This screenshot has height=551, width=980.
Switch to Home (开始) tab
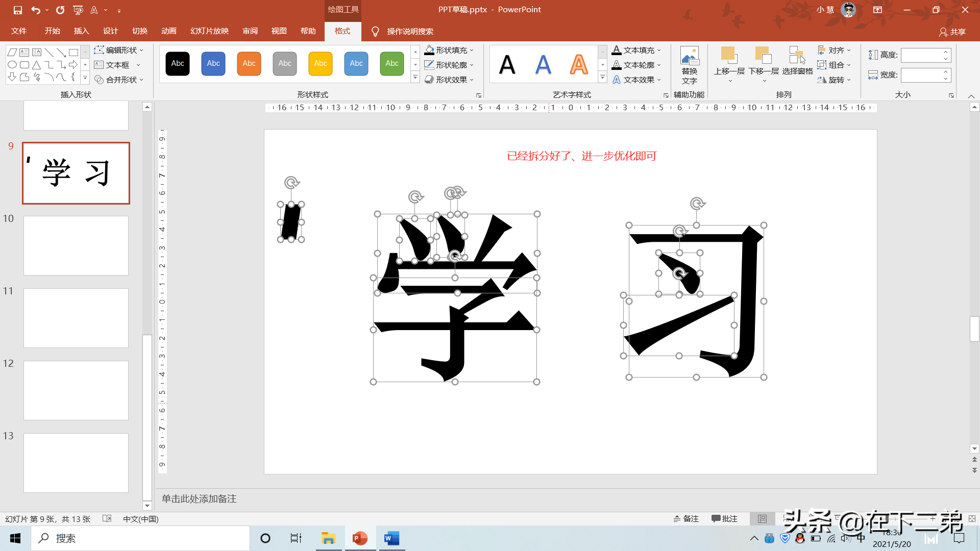coord(52,31)
